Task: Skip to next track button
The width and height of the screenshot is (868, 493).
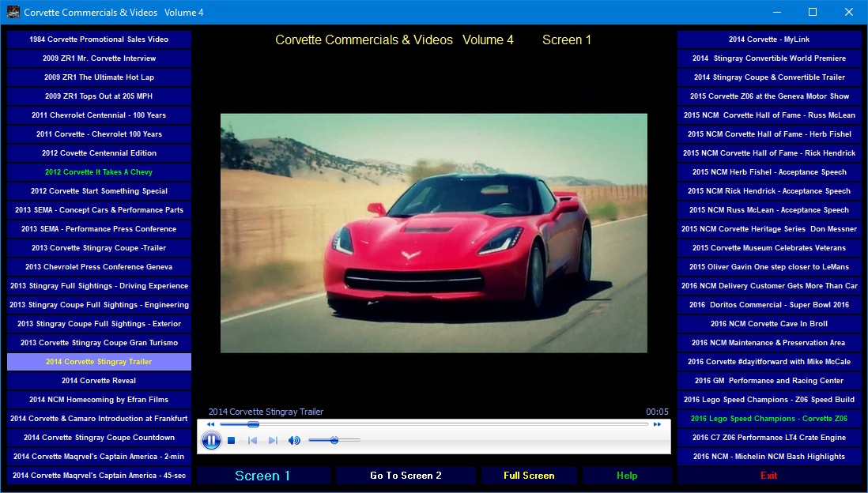Action: (x=273, y=440)
